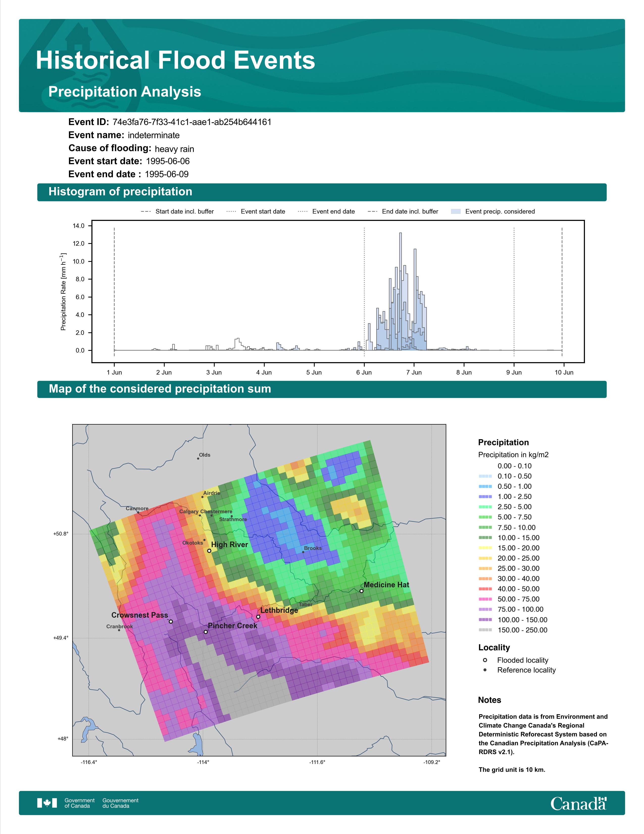
Task: Click the Canada flag icon in the footer
Action: (47, 803)
